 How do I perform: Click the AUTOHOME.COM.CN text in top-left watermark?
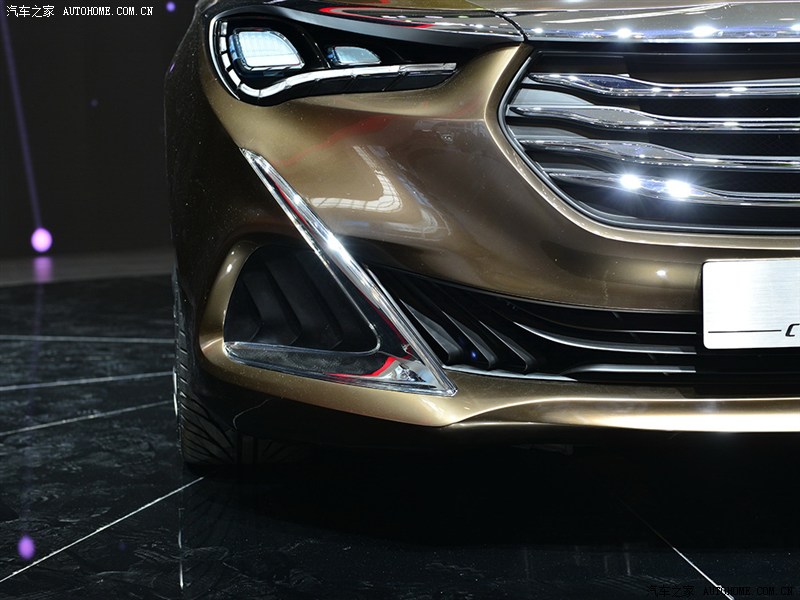coord(107,11)
